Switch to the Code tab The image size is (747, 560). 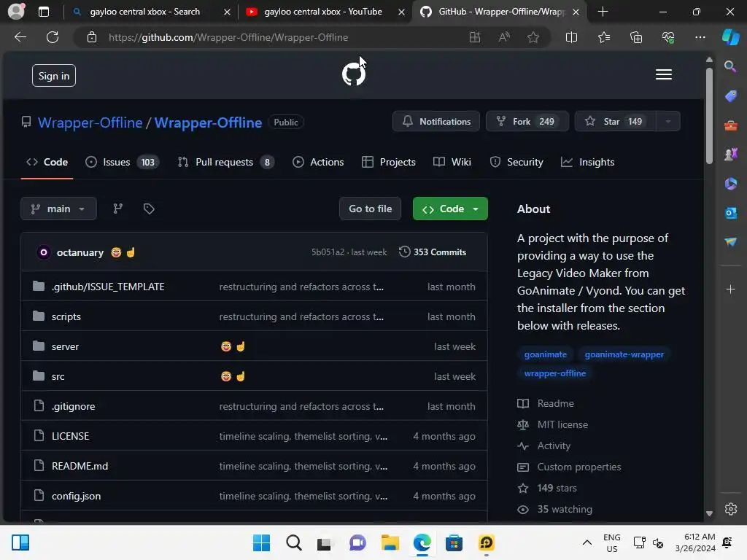point(47,162)
